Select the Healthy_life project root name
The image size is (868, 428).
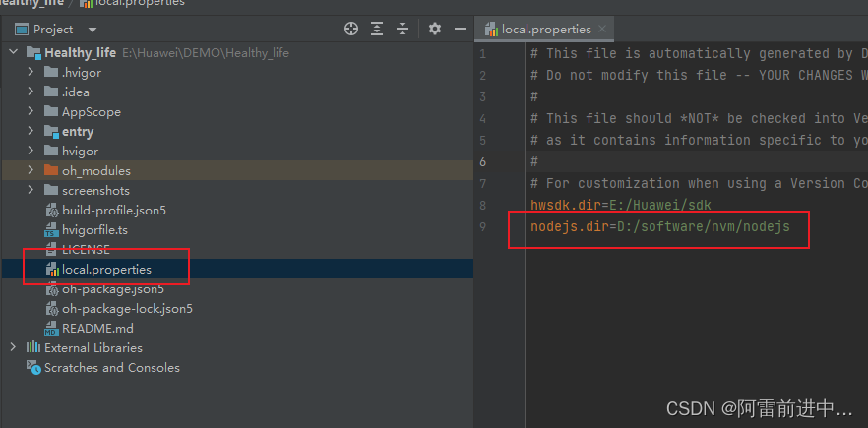[81, 53]
